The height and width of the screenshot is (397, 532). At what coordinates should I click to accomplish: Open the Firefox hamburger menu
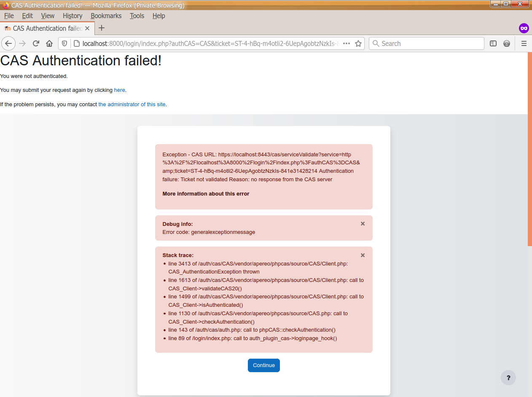pyautogui.click(x=524, y=43)
